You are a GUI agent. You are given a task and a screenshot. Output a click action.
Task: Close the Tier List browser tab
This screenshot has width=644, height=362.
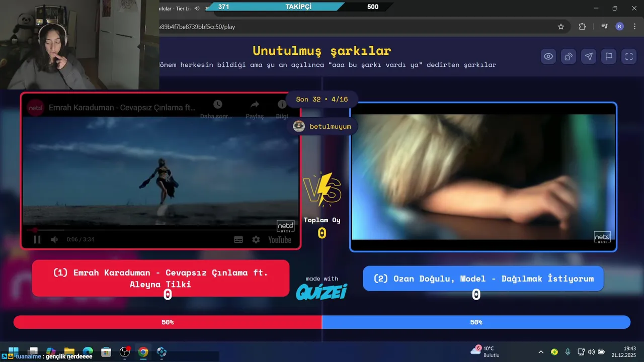point(207,9)
